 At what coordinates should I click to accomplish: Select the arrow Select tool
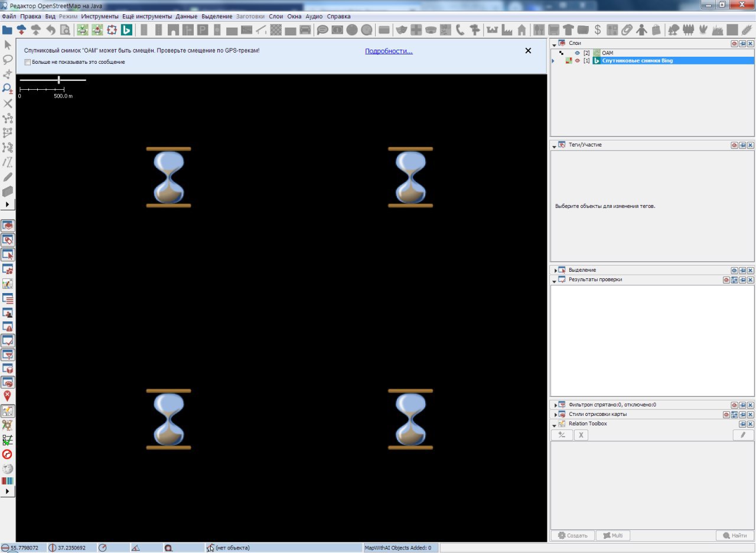point(8,45)
